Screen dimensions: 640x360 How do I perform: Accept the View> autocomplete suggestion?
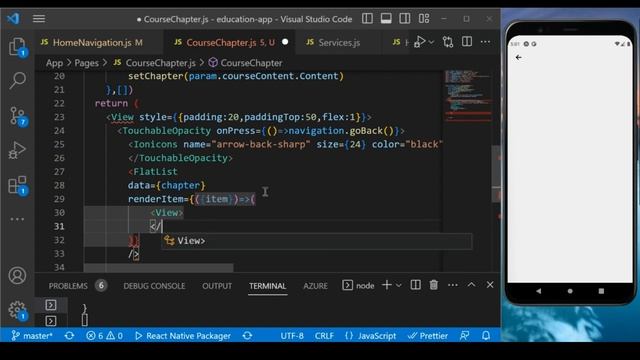pyautogui.click(x=317, y=241)
